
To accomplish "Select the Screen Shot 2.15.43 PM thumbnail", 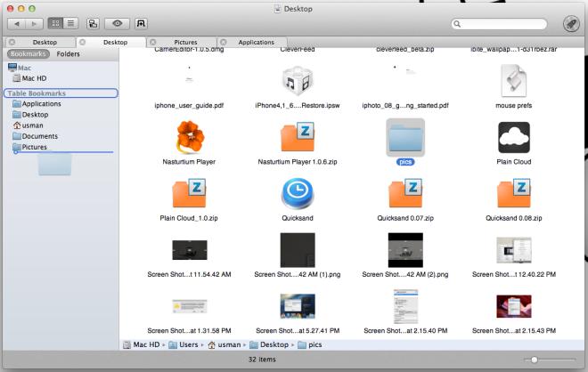I will point(514,306).
